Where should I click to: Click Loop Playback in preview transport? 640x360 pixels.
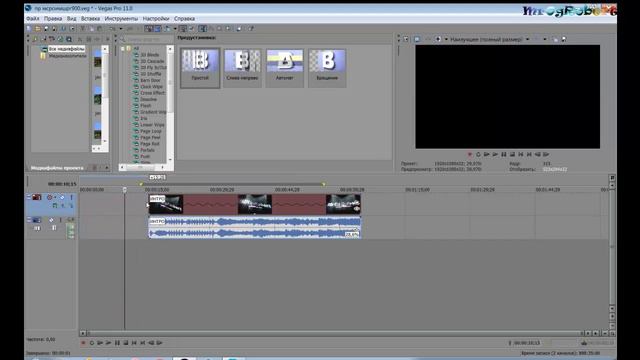(x=478, y=154)
